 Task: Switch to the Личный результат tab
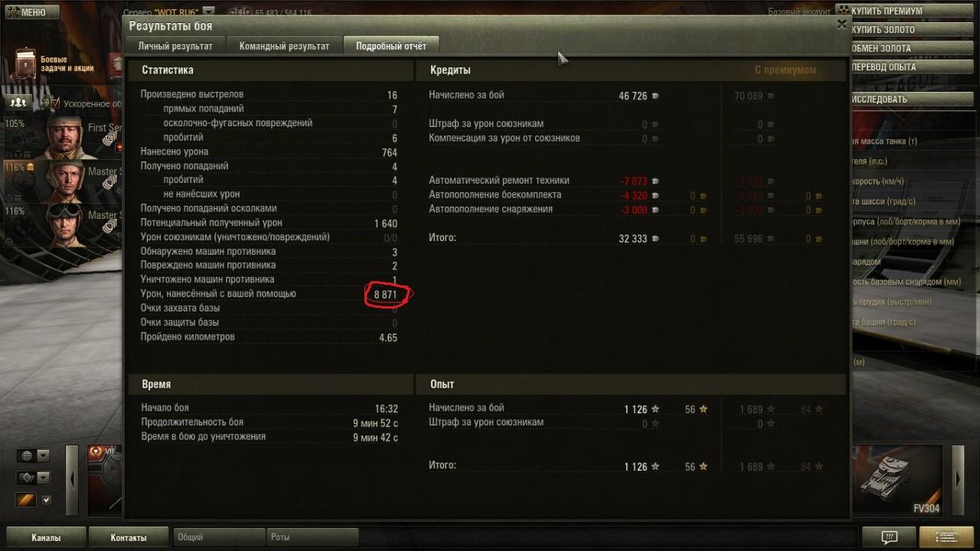click(x=175, y=46)
